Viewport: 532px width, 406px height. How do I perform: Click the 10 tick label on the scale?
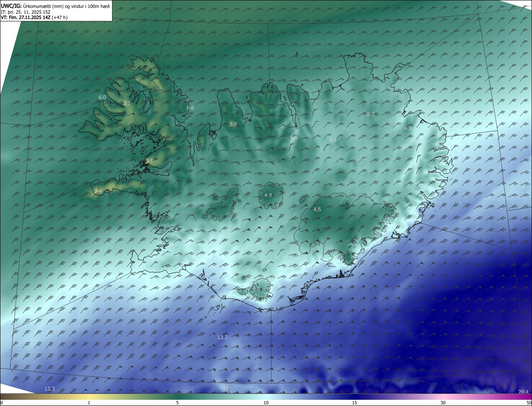[266, 403]
